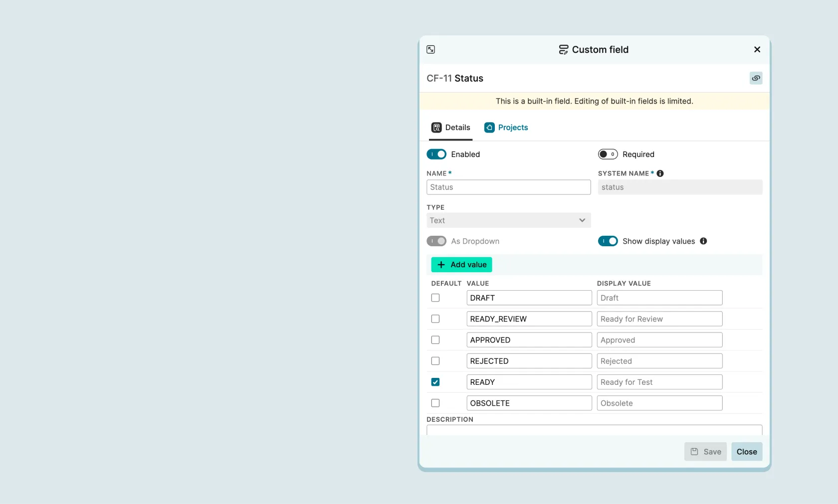Uncheck the READY default checkbox
Screen dimensions: 838x504
coord(435,382)
